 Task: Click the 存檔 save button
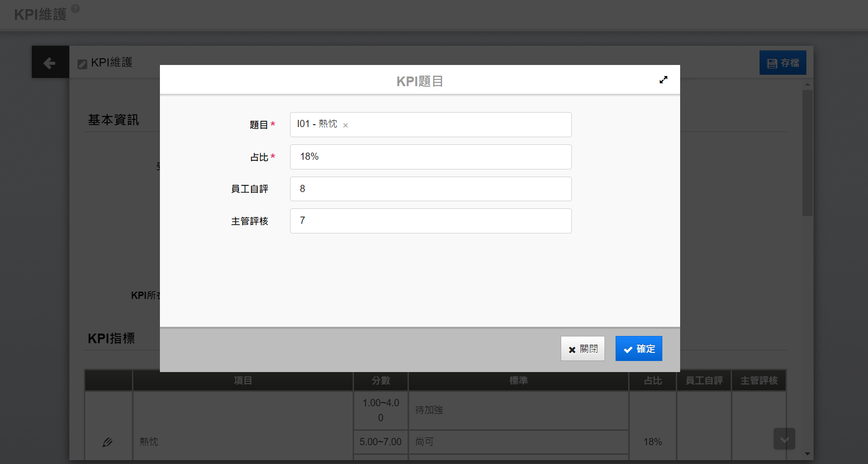(x=782, y=63)
